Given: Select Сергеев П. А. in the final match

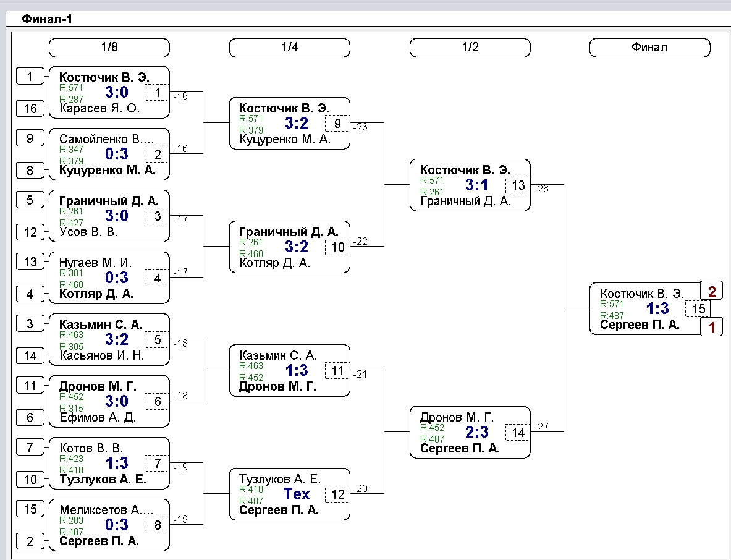Looking at the screenshot, I should 640,325.
